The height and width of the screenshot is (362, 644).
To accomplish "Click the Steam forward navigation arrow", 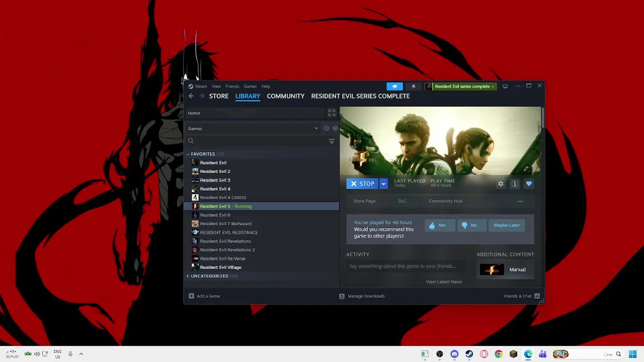I will coord(202,96).
